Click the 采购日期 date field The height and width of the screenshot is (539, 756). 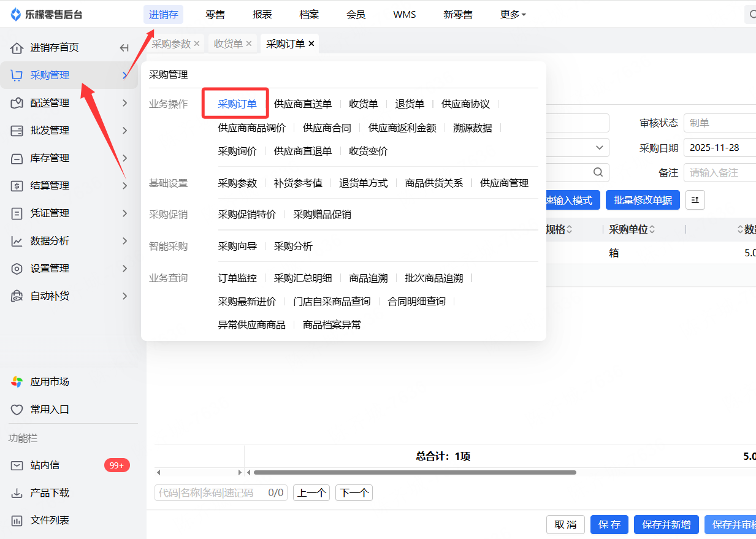(720, 148)
